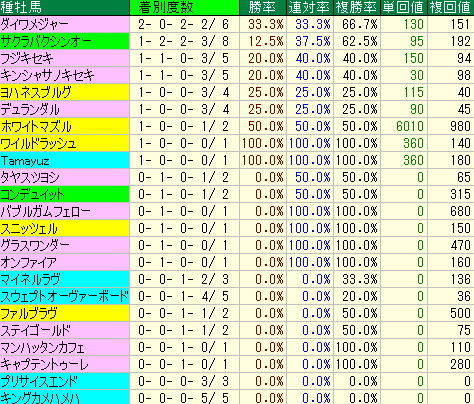
Task: Click the 複回値 column header
Action: pyautogui.click(x=451, y=7)
